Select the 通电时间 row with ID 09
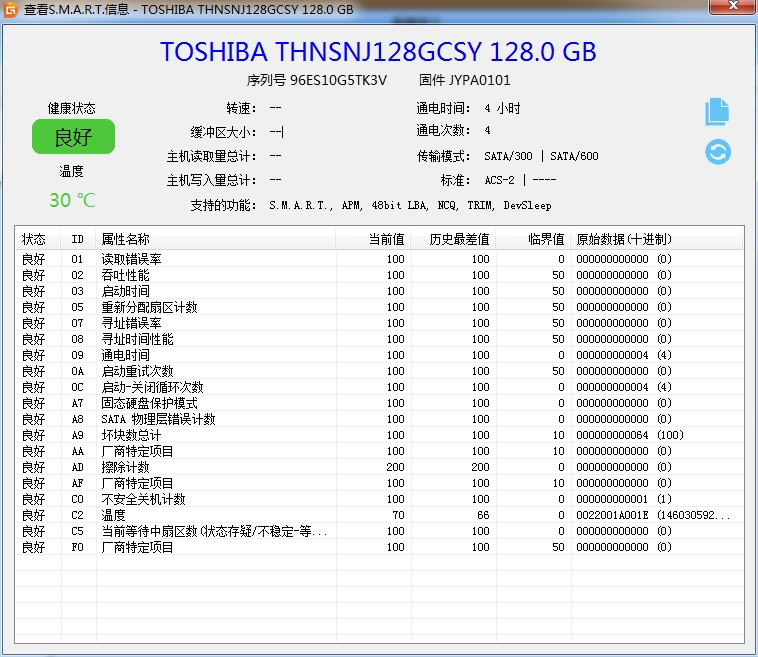 coord(379,355)
